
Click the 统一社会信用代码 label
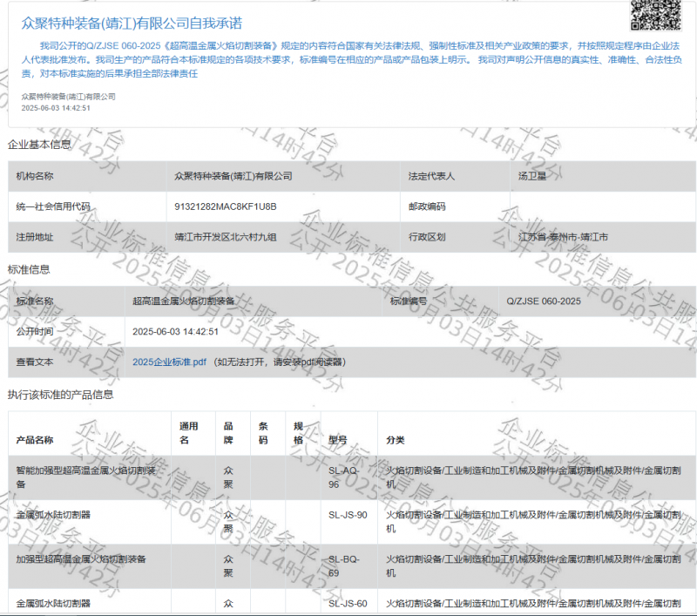53,206
